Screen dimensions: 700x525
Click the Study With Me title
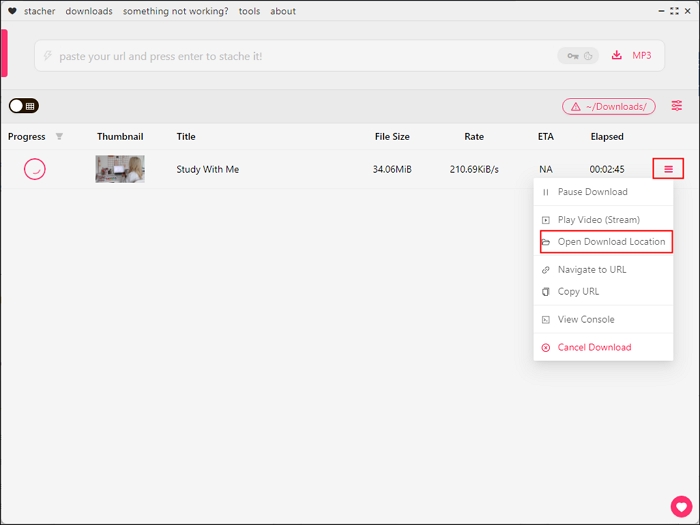coord(208,169)
